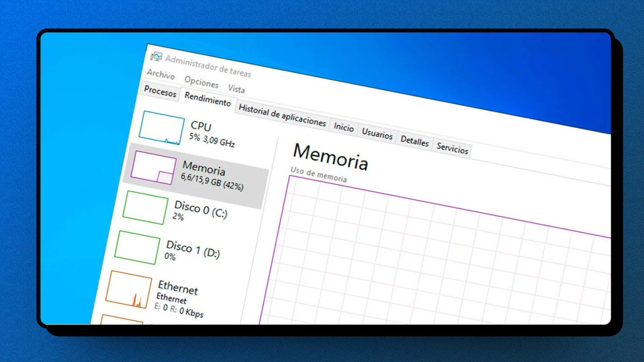Click the Administrador de tareas window title
The width and height of the screenshot is (644, 362).
coord(208,66)
